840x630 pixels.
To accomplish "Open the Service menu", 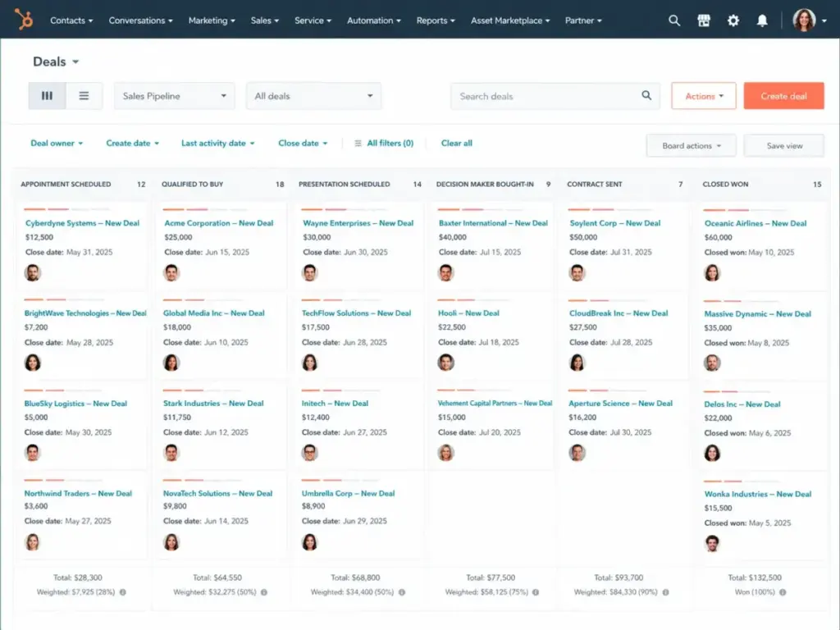I will 313,21.
